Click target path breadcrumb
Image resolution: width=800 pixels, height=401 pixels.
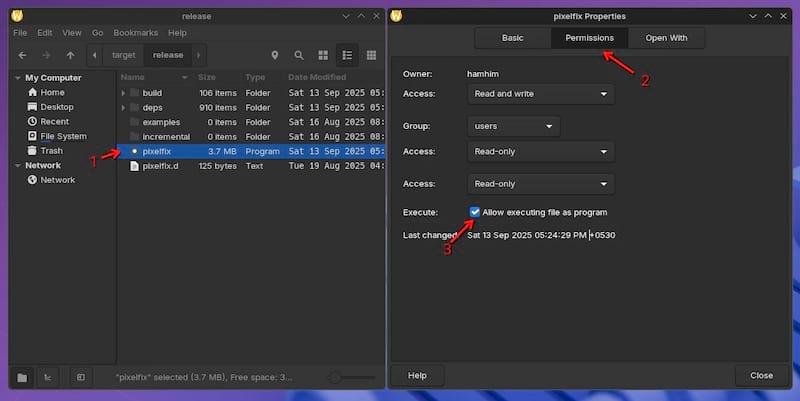point(123,55)
